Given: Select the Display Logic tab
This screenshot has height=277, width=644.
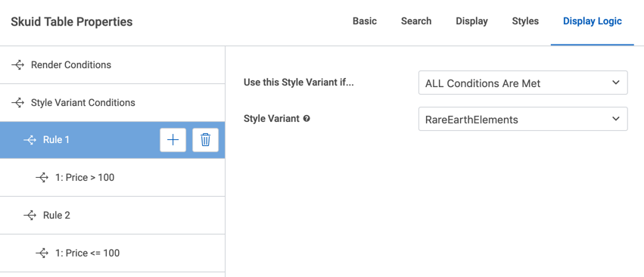Looking at the screenshot, I should coord(593,21).
